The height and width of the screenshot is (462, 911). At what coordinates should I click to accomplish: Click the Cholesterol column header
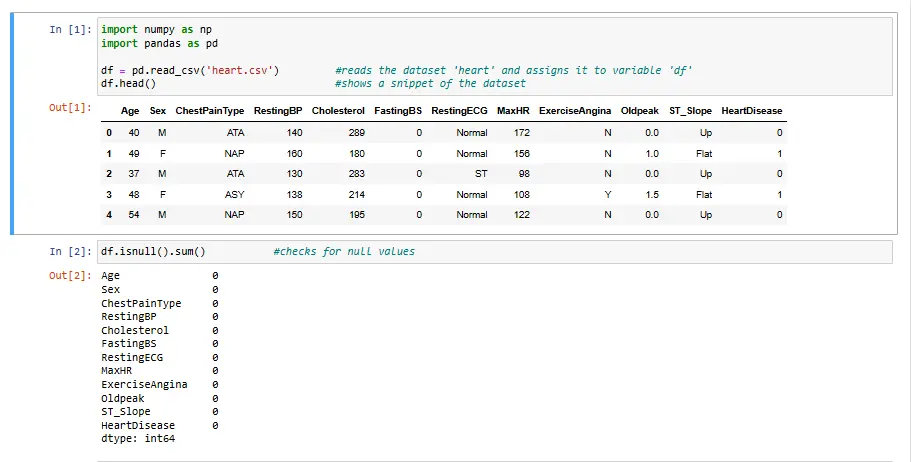338,111
